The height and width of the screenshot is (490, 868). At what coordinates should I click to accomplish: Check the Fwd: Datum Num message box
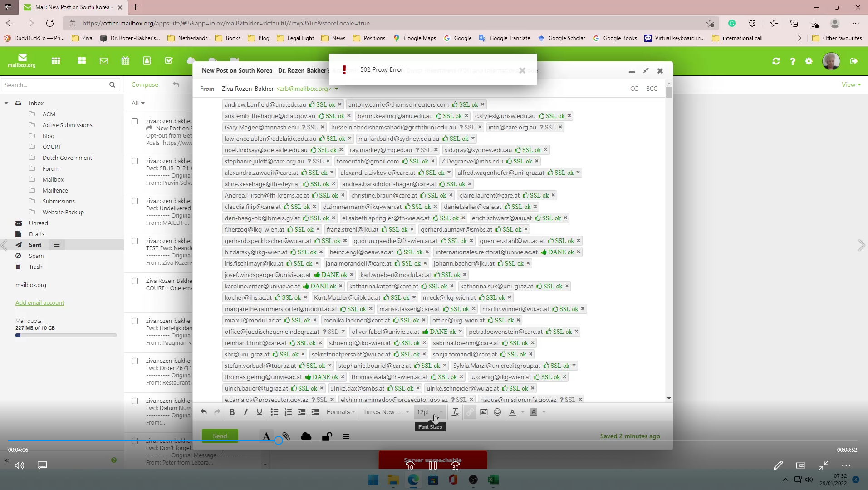pos(135,401)
